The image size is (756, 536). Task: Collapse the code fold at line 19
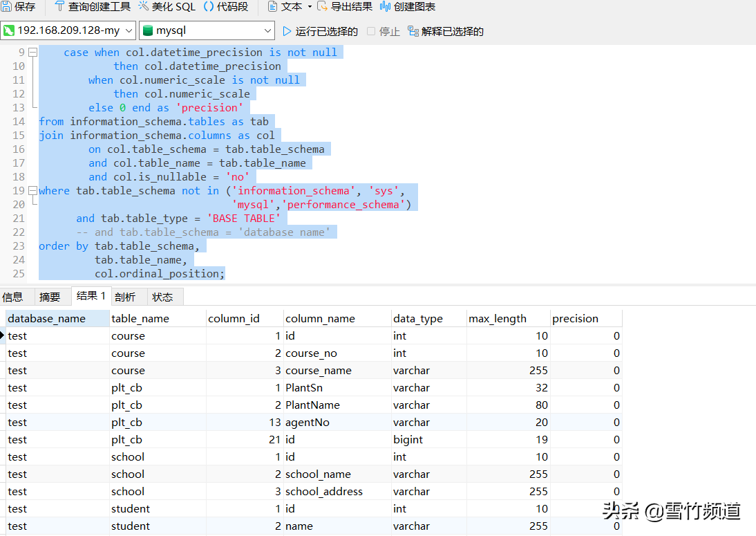click(x=32, y=190)
